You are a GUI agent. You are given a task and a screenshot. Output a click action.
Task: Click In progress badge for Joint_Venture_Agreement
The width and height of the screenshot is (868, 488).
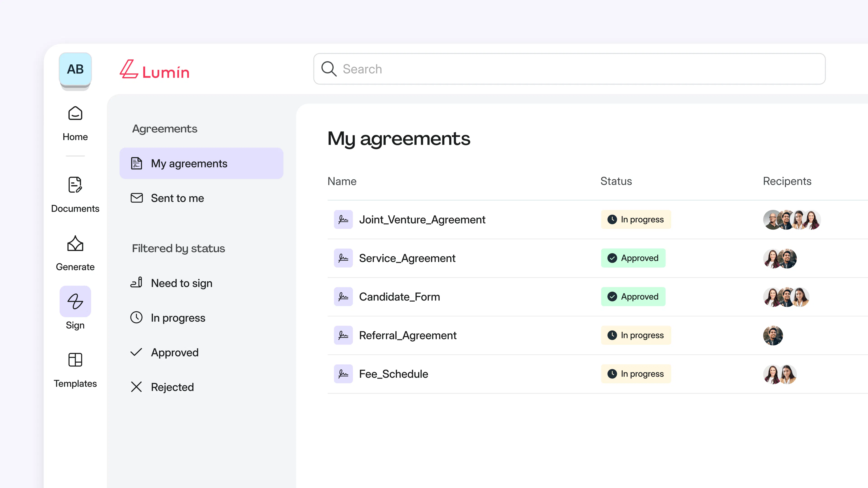click(x=636, y=220)
